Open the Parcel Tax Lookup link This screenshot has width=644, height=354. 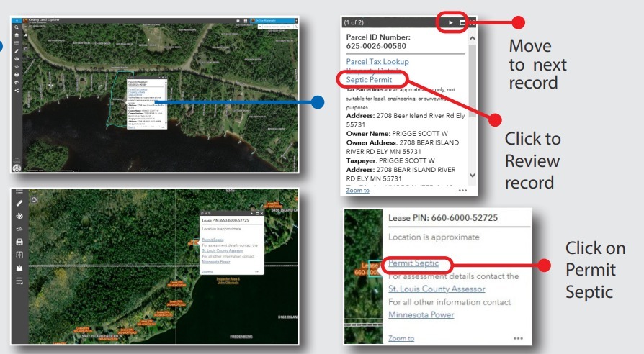click(377, 62)
